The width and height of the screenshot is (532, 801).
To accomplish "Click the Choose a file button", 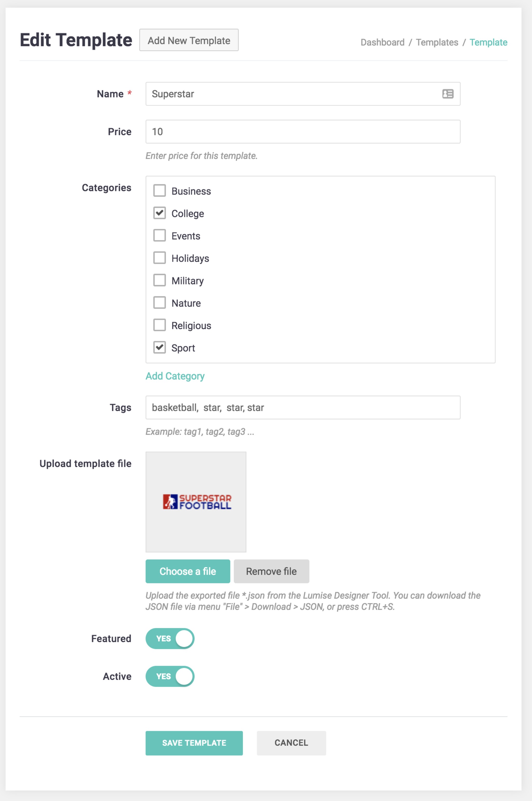I will click(188, 571).
